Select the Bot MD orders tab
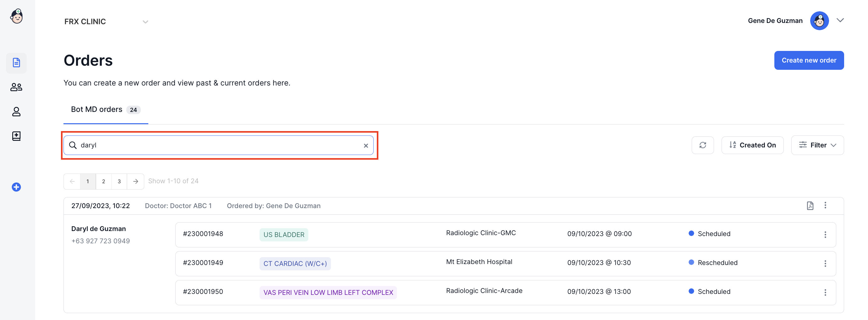 point(106,110)
